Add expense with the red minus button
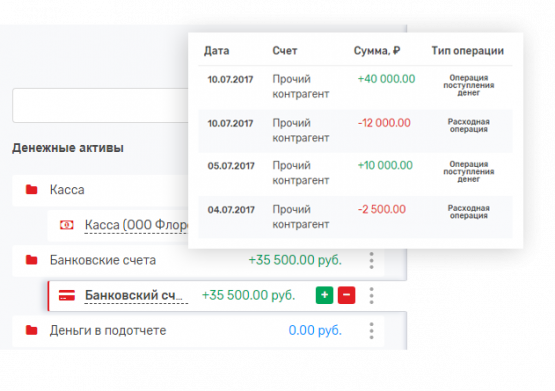Viewport: 555px width, 391px height. (347, 295)
